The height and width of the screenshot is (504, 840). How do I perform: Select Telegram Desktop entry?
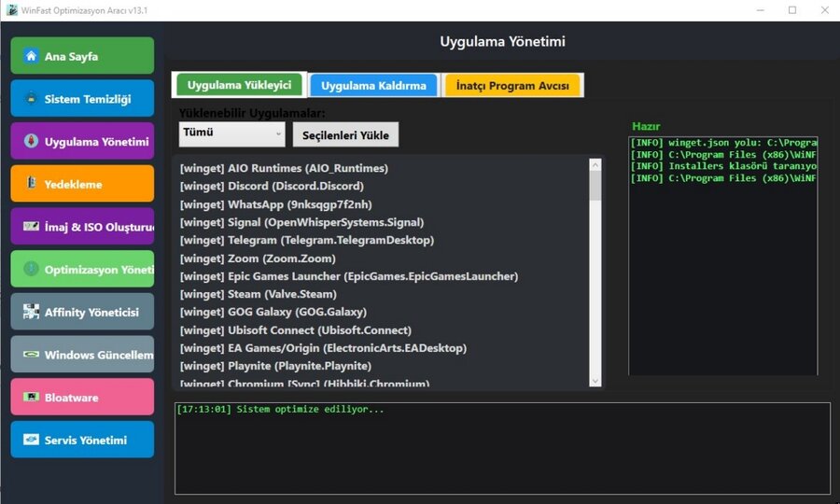click(381, 240)
